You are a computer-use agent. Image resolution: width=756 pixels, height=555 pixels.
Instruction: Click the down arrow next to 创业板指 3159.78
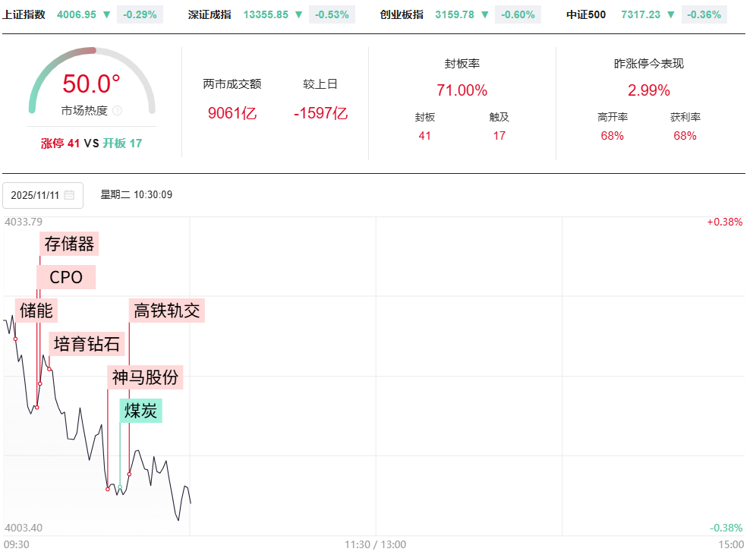[484, 14]
